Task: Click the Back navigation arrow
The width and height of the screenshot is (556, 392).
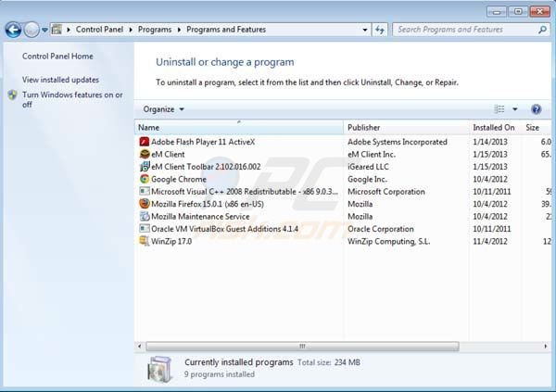Action: [13, 30]
